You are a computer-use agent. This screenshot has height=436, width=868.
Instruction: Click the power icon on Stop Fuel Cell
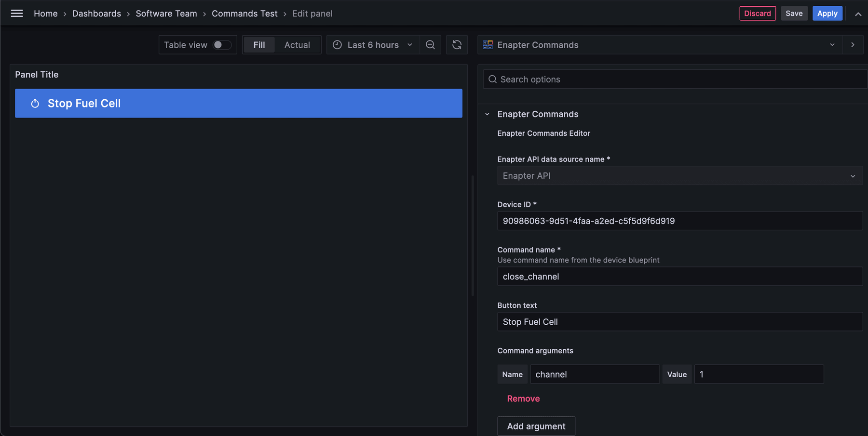coord(35,103)
